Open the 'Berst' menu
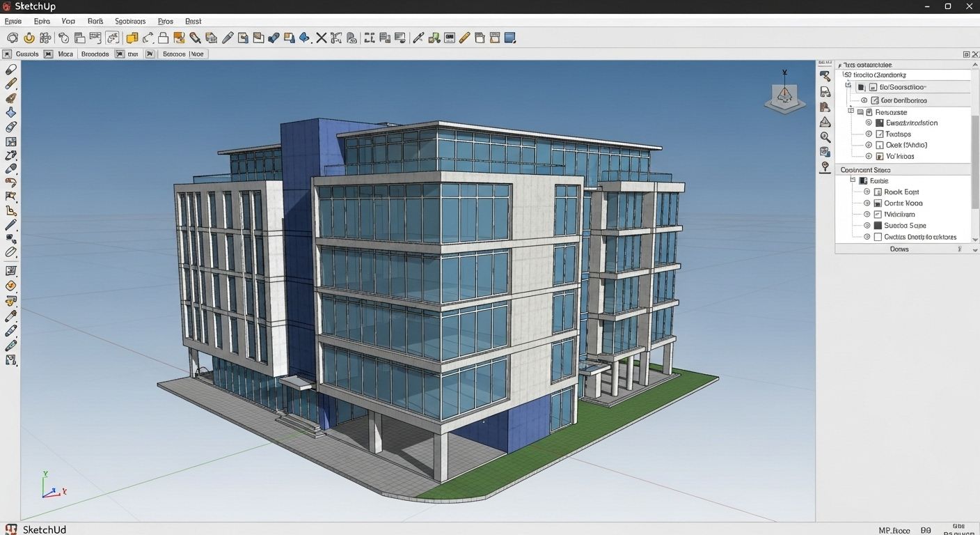The height and width of the screenshot is (535, 980). [193, 21]
